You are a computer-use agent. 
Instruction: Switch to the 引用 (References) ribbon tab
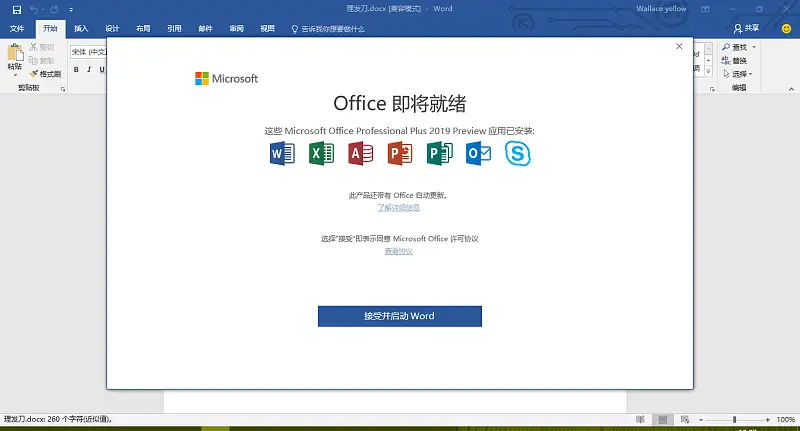(x=174, y=29)
